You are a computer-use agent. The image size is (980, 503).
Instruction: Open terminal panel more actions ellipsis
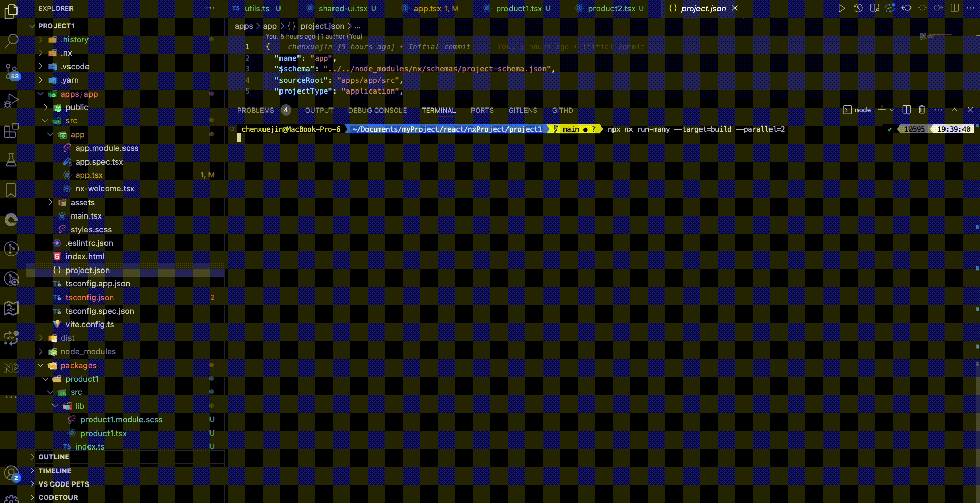tap(938, 110)
